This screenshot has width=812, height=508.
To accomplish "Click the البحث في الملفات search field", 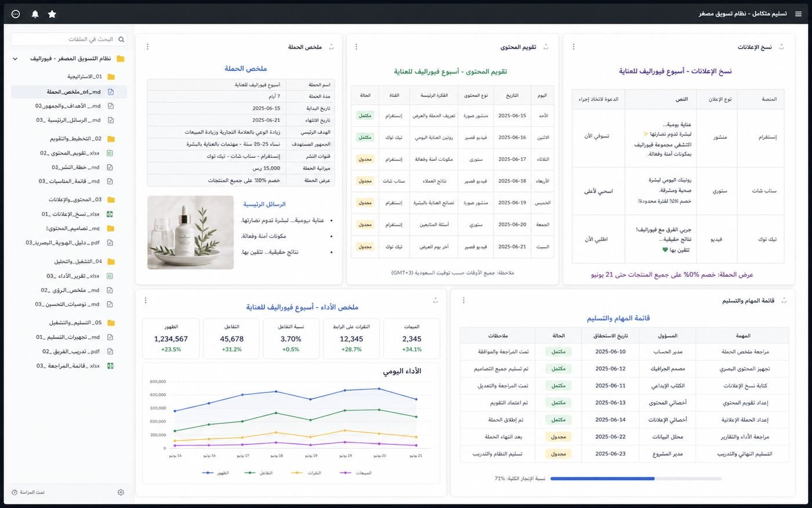I will coord(69,39).
